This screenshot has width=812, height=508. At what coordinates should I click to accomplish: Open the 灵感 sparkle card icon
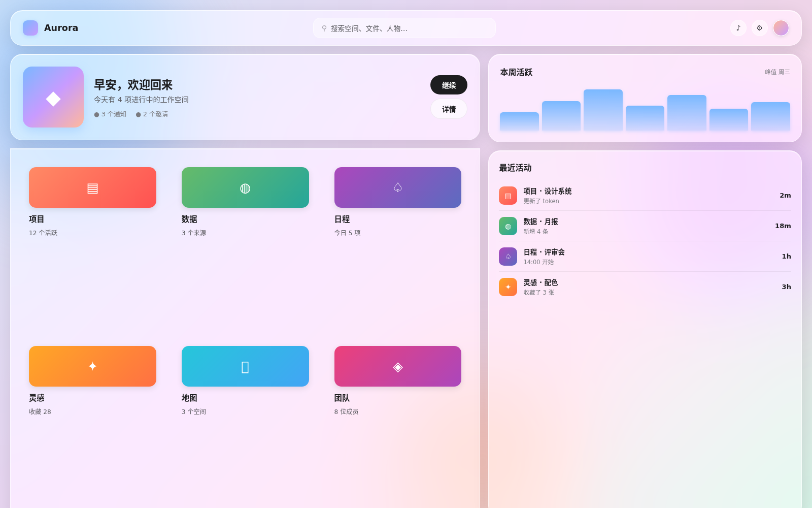(x=92, y=366)
